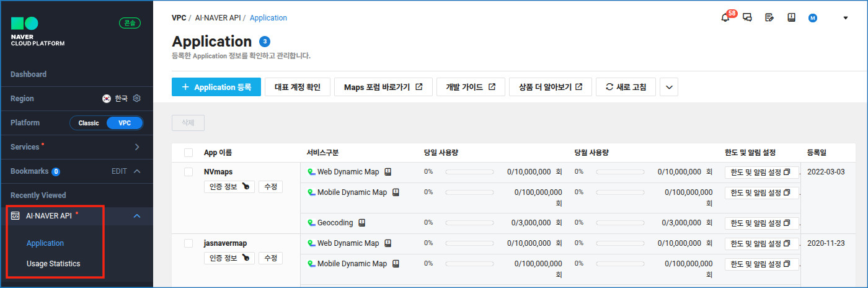Open 한도 및 알림 설정 for jasnavermap Web Dynamic Map
868x288 pixels.
[x=761, y=243]
